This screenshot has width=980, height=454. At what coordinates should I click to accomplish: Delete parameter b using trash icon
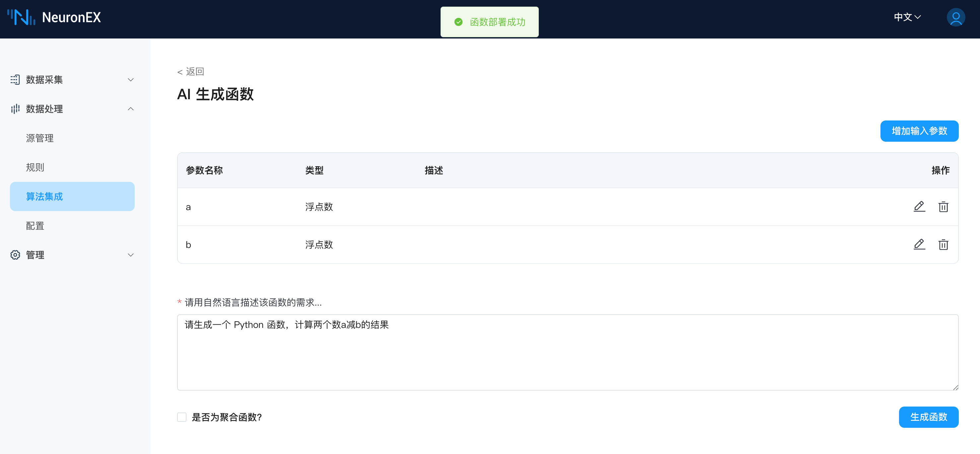point(943,244)
